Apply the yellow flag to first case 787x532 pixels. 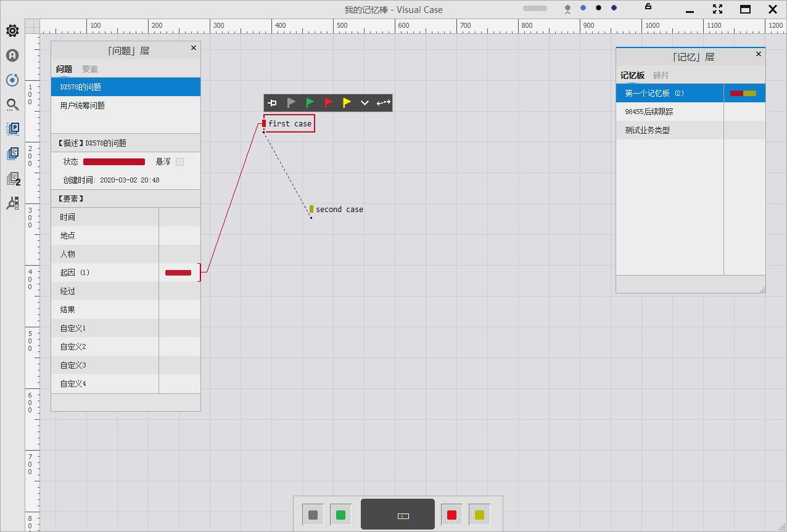tap(347, 103)
